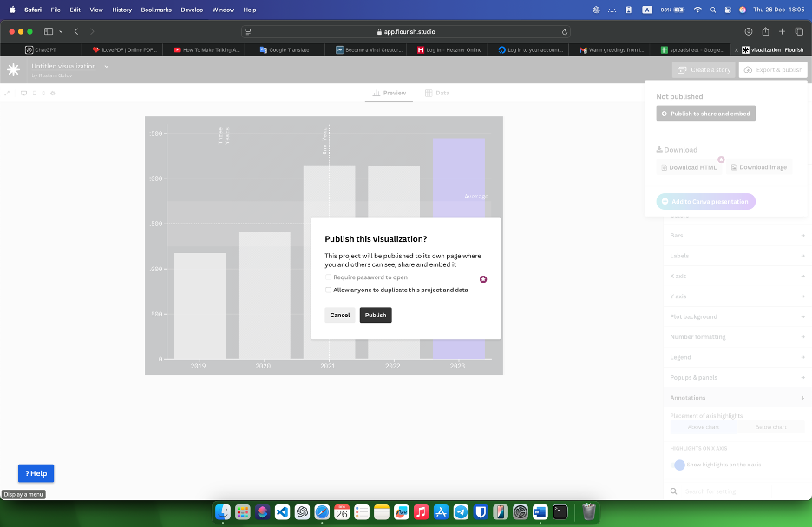Expand the Bars settings section
Viewport: 812px width, 527px height.
(737, 235)
